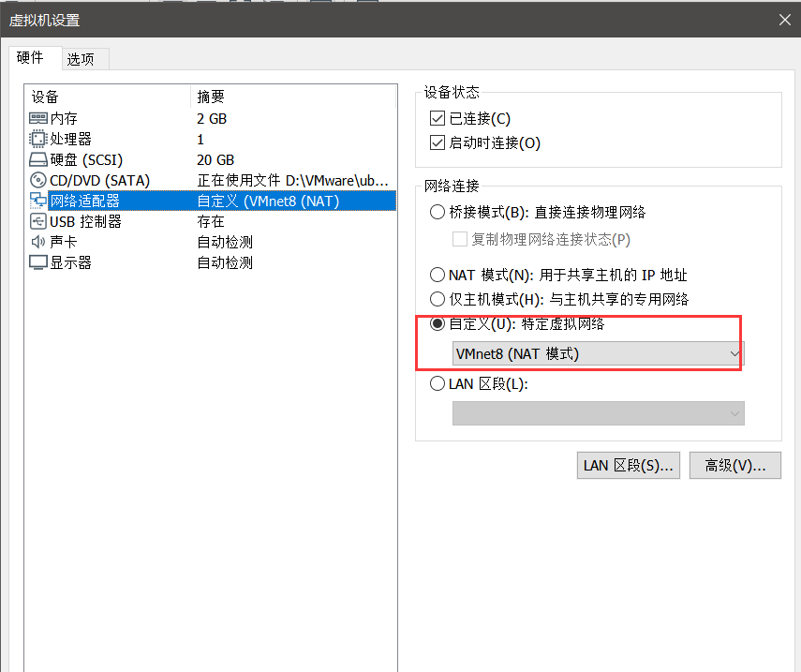
Task: Click the memory (内存) device icon
Action: coord(38,118)
